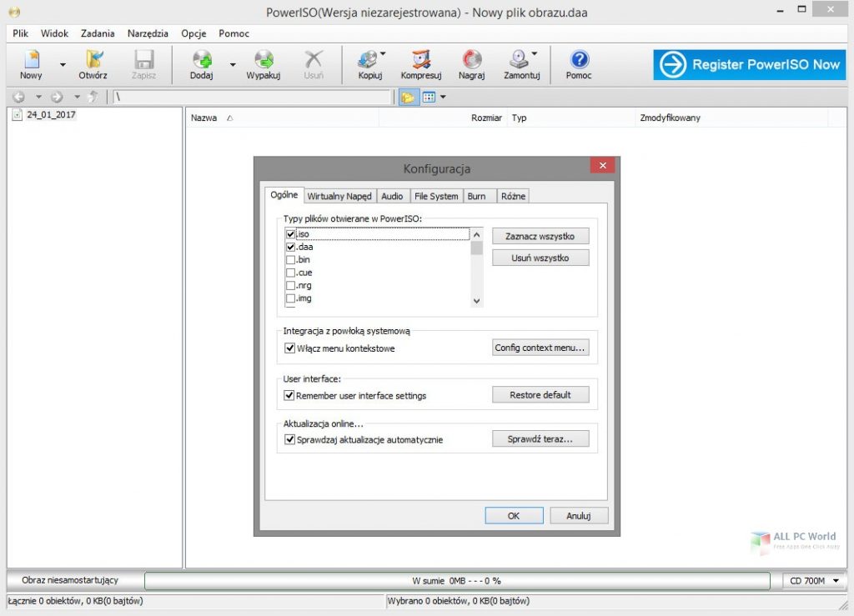Extract files via the Wypakuj icon
Screen dimensions: 854x616
(264, 65)
